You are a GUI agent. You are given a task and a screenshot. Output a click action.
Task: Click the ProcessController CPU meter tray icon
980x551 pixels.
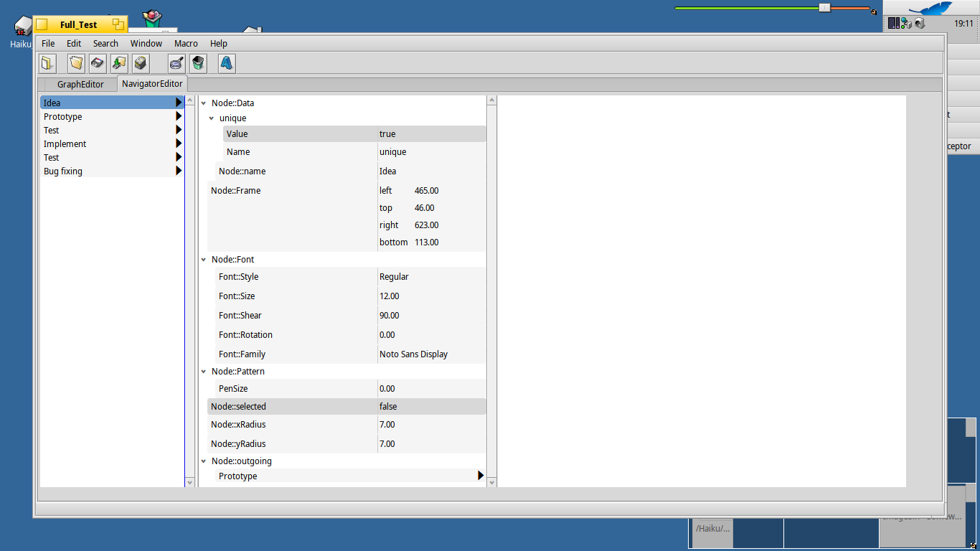tap(893, 24)
